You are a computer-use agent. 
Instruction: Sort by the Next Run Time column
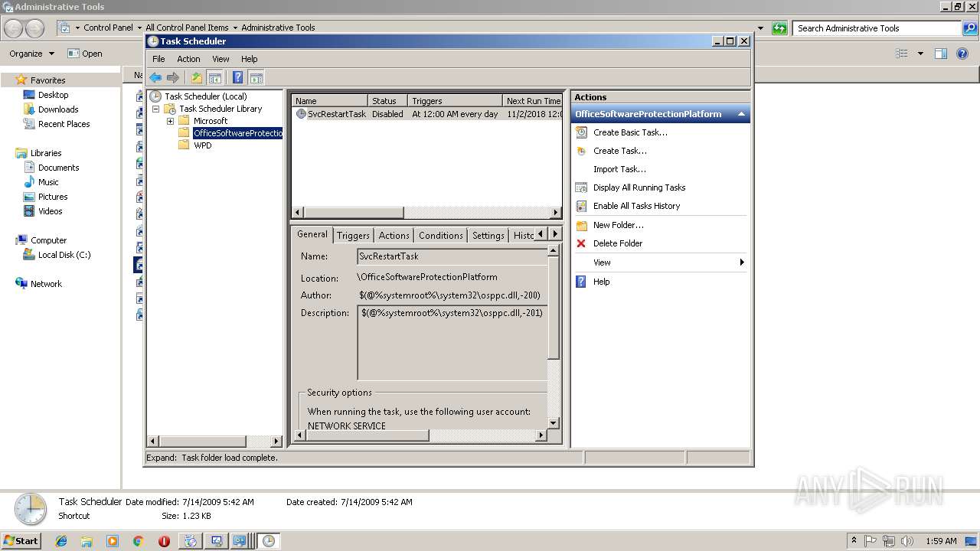coord(532,101)
